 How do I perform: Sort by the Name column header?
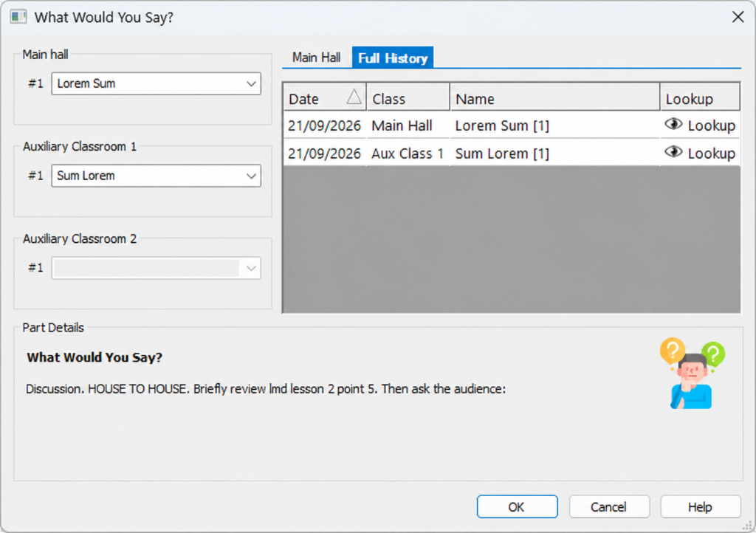[x=555, y=97]
